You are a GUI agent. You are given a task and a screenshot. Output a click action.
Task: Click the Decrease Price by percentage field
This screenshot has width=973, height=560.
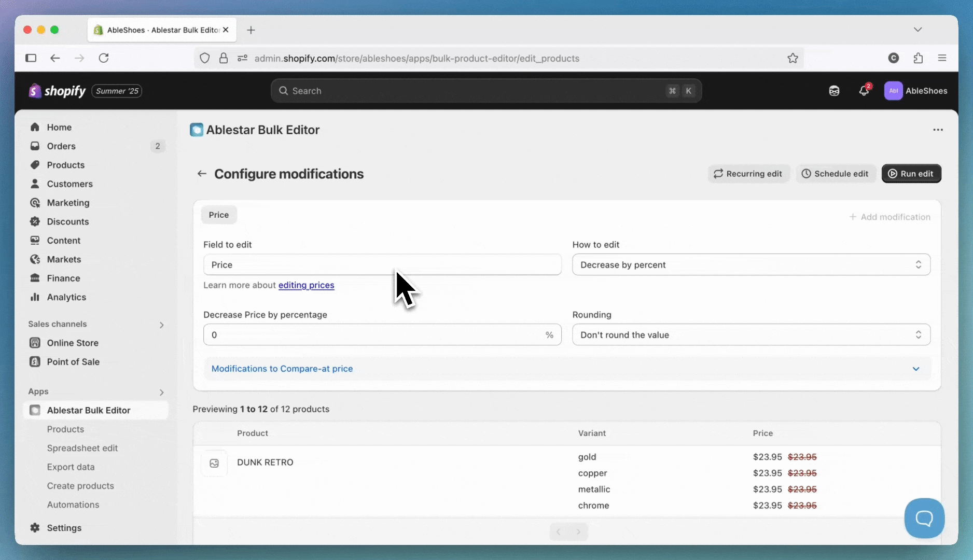(x=382, y=335)
